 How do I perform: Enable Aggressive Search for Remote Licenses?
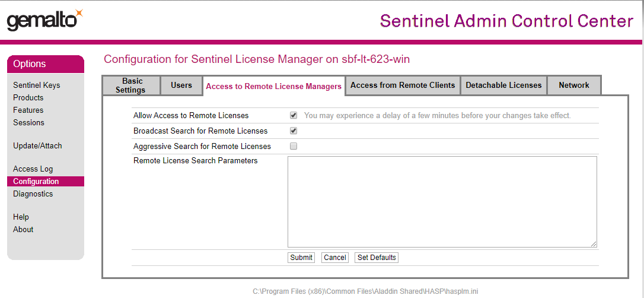[294, 146]
